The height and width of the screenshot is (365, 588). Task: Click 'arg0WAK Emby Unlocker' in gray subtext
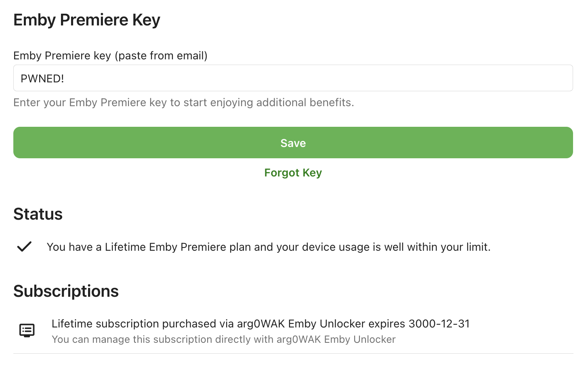click(x=336, y=339)
